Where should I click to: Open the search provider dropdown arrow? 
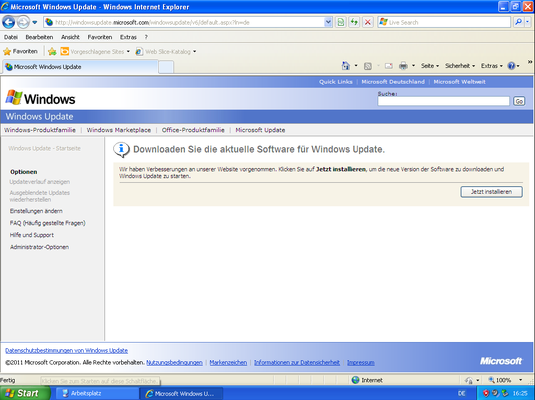pos(527,23)
